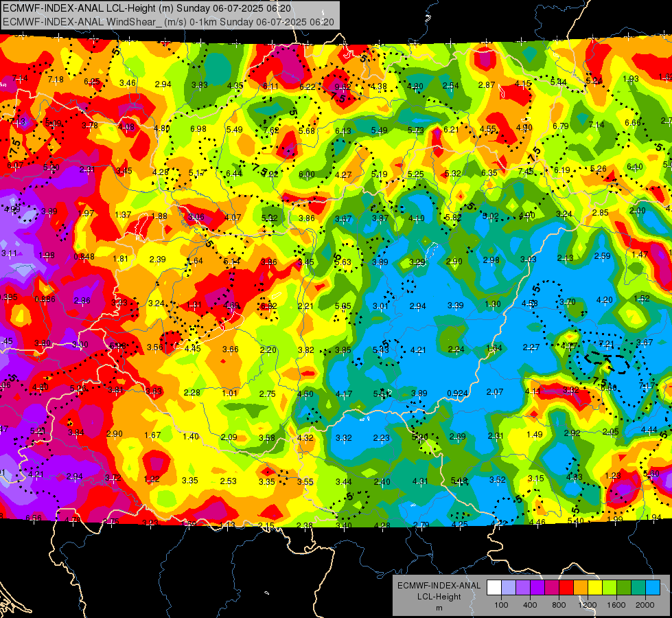Click the 2.69 wind shear value
The image size is (672, 618).
[x=458, y=437]
